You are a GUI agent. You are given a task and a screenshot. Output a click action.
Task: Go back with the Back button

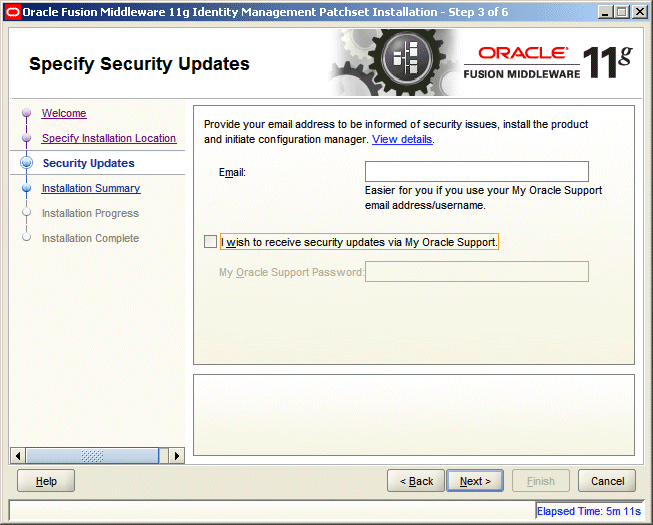pos(416,481)
